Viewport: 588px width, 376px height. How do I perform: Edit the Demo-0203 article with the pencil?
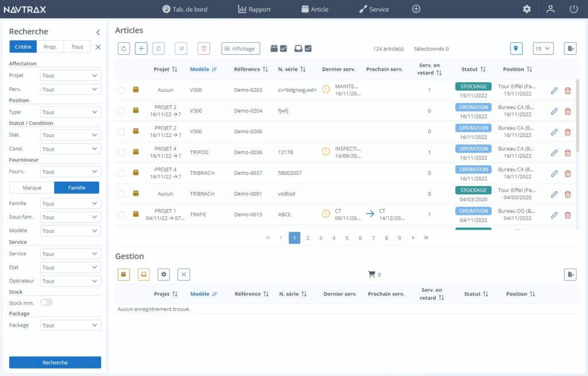pyautogui.click(x=553, y=90)
